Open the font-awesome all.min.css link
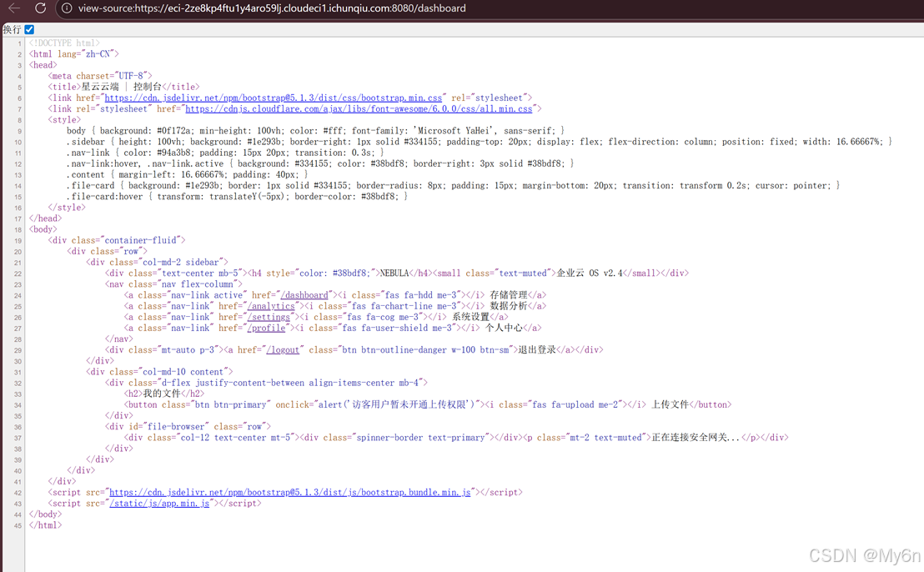Viewport: 924px width, 572px height. [x=359, y=109]
